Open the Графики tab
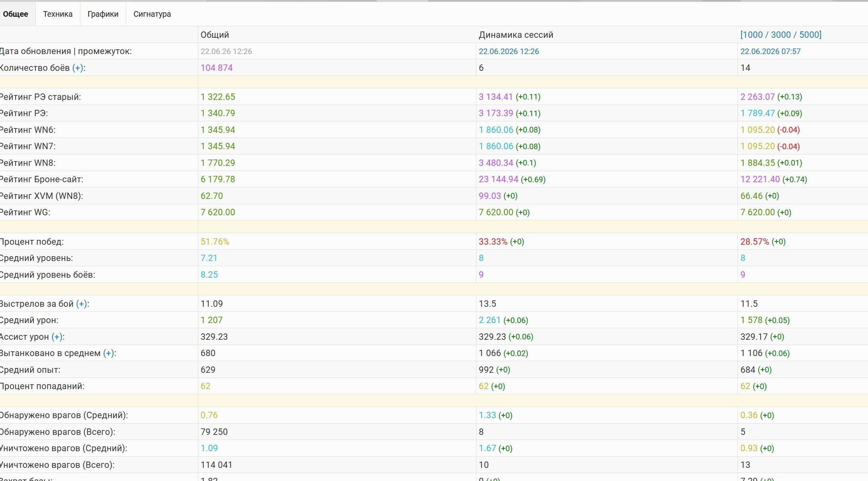This screenshot has width=868, height=481. (103, 14)
